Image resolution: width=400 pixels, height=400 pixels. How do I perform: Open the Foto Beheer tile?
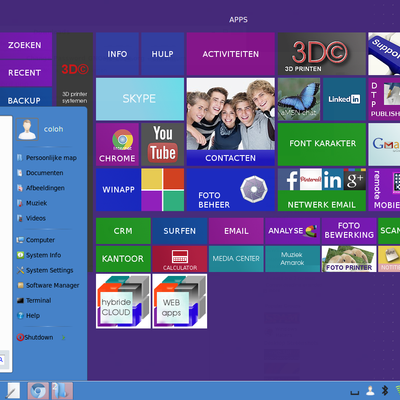tap(231, 190)
